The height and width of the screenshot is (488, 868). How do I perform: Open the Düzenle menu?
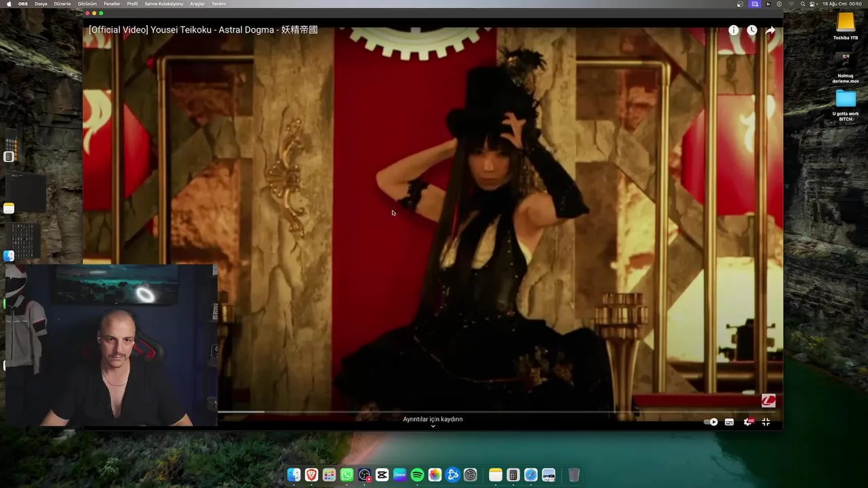[x=62, y=4]
